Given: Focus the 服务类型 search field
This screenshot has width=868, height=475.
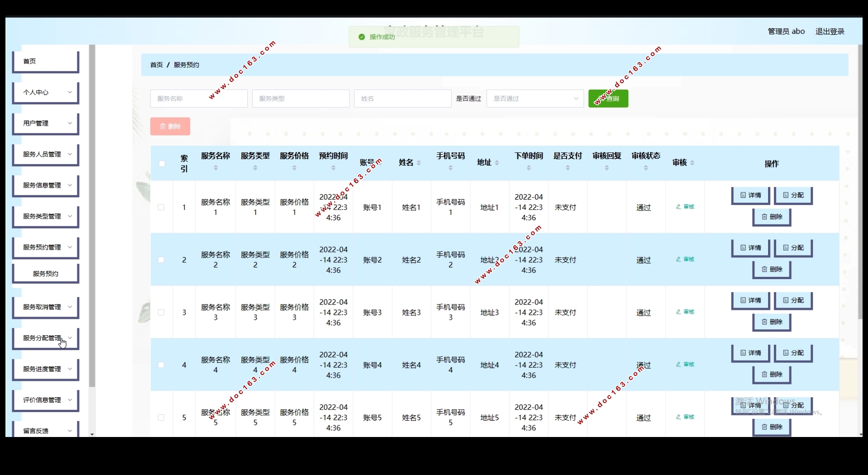Looking at the screenshot, I should [x=301, y=99].
